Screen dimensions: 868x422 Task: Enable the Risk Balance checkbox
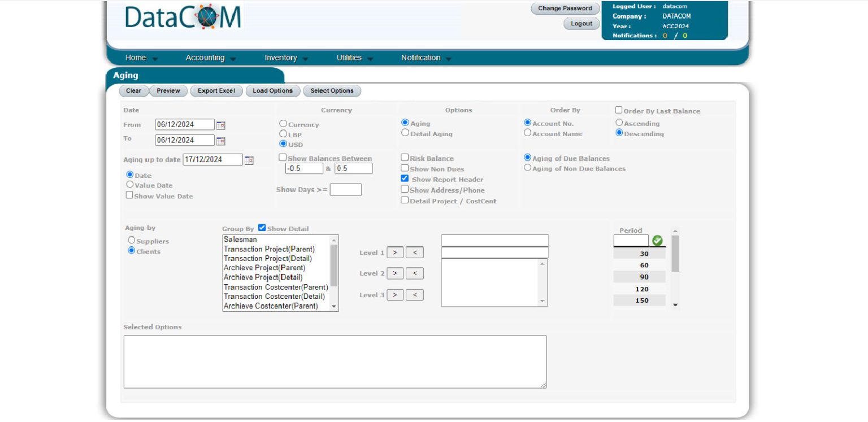405,157
